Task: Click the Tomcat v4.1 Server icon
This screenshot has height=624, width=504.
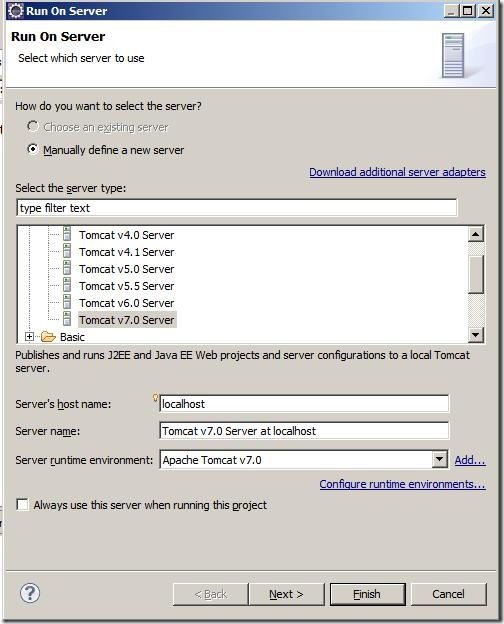Action: click(67, 252)
